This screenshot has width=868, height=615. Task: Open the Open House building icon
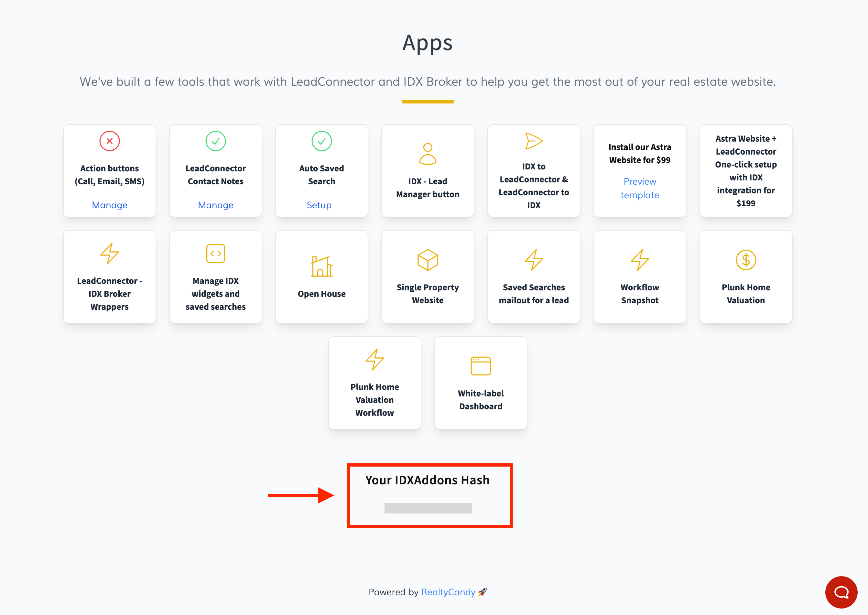tap(321, 266)
